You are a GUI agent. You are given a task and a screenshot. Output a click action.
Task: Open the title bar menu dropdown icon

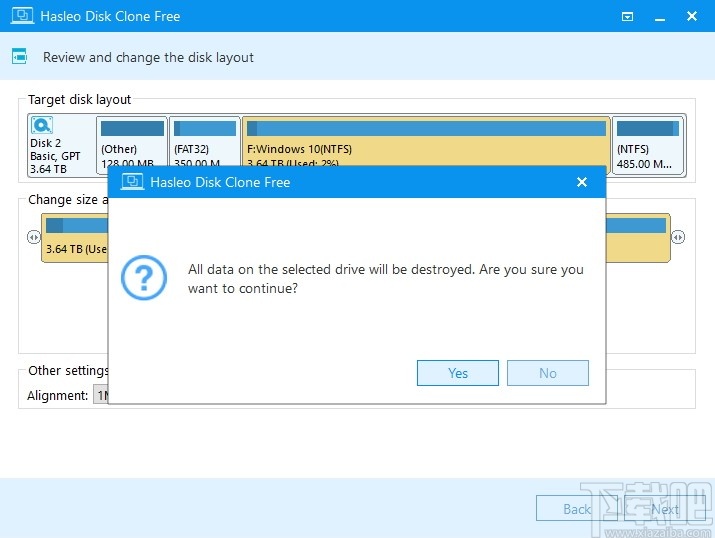click(627, 16)
